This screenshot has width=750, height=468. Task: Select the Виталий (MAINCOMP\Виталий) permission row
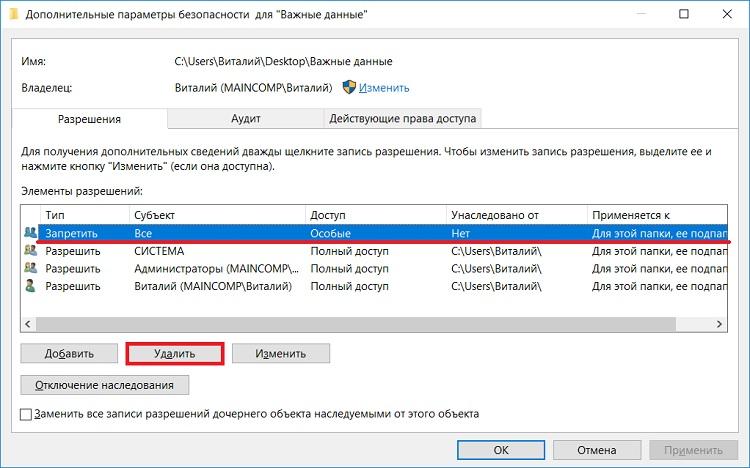pyautogui.click(x=374, y=286)
